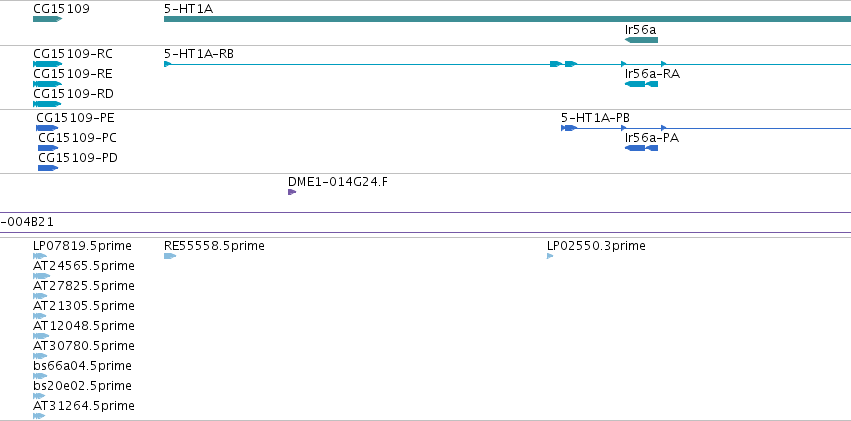851x421 pixels.
Task: Select the LP07819.5prime EST glyph
Action: (40, 256)
